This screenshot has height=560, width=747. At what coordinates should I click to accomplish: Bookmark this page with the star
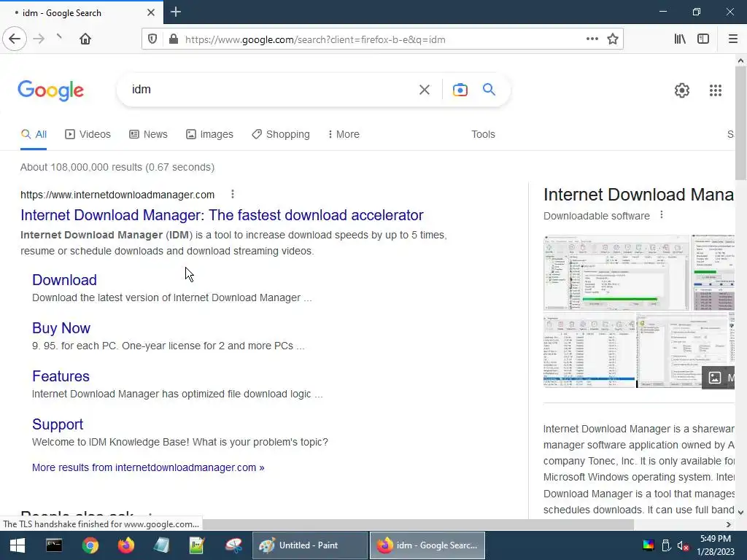coord(613,39)
